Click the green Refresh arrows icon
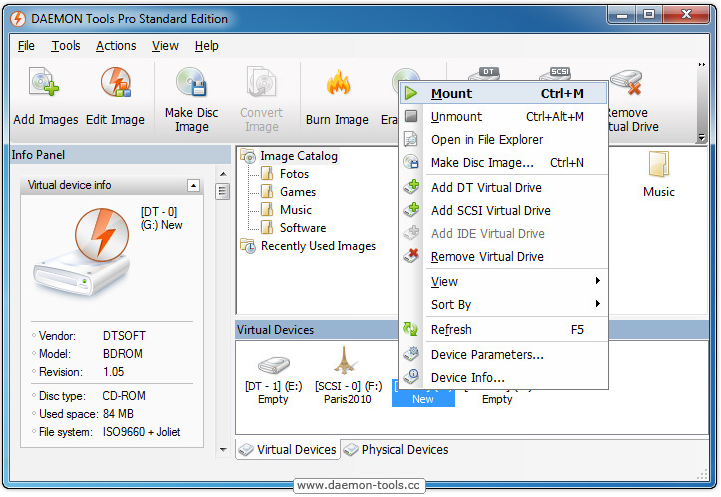This screenshot has height=497, width=721. [411, 329]
